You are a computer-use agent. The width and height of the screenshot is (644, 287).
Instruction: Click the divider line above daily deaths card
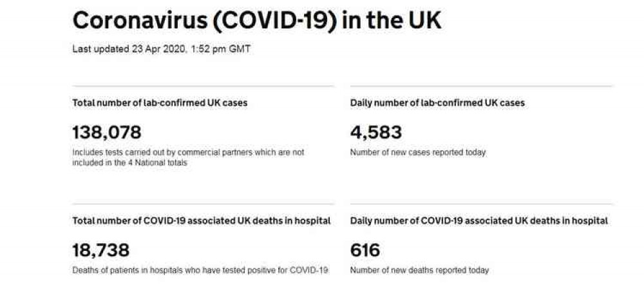pos(481,204)
